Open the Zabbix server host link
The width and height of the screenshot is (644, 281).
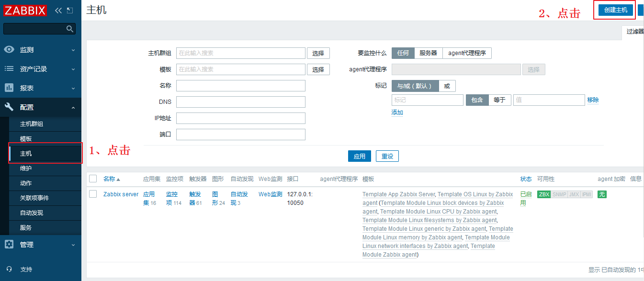121,194
